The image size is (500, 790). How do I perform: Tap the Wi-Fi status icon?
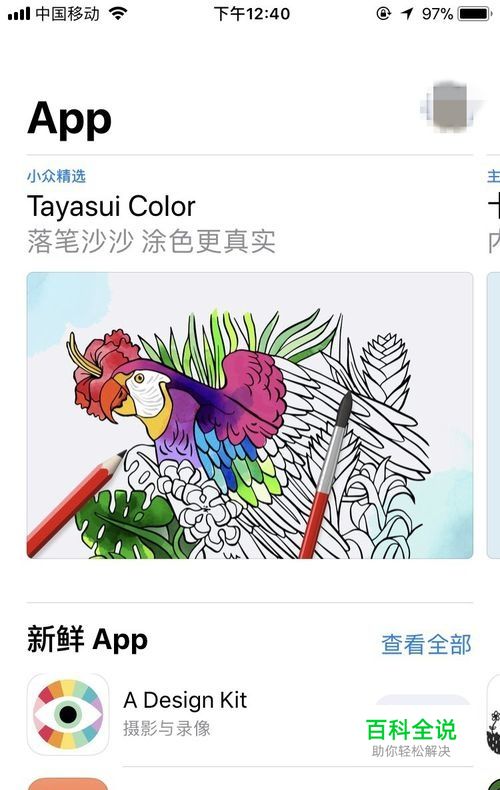click(x=118, y=14)
